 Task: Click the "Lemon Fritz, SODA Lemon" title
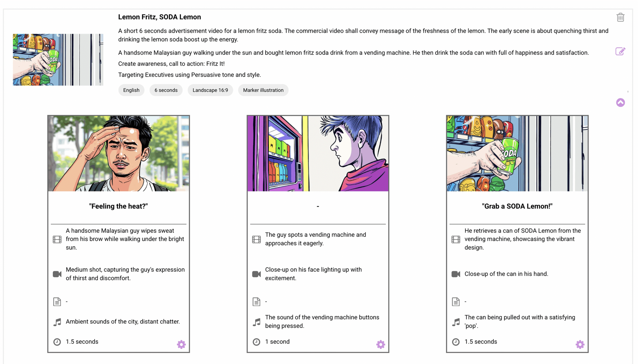159,17
